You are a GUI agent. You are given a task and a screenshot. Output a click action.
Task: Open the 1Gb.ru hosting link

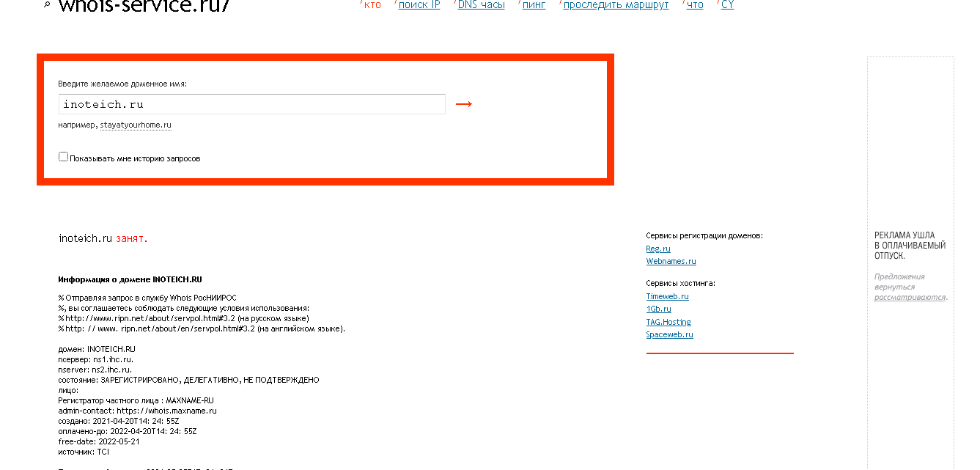pyautogui.click(x=658, y=309)
